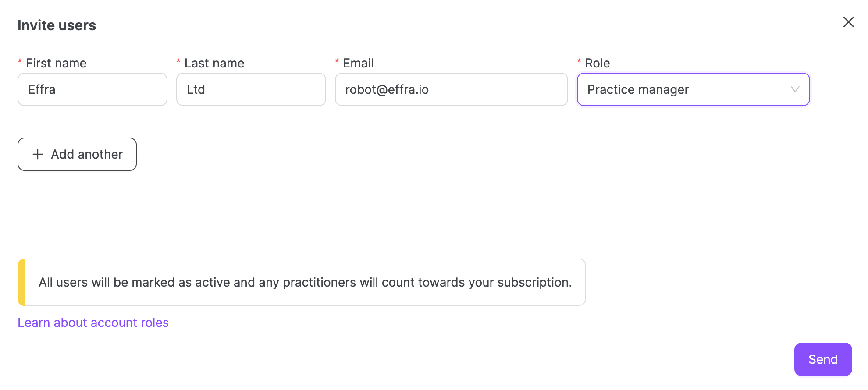
Task: Expand the Role dropdown chevron arrow
Action: [795, 89]
